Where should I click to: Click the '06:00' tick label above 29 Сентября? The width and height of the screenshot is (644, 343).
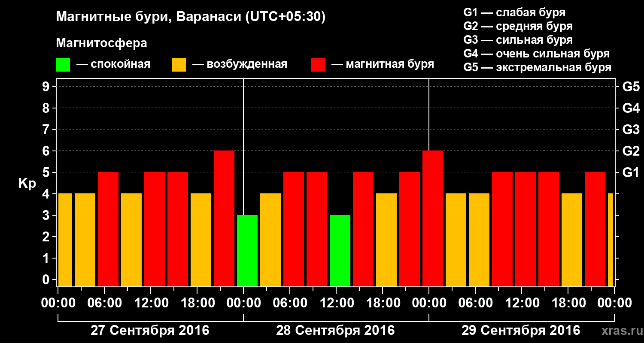pos(476,303)
